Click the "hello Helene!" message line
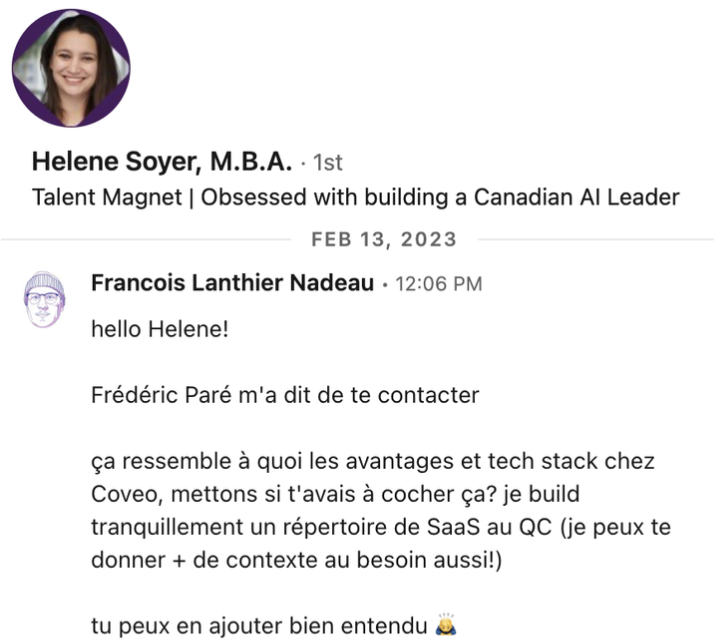 tap(159, 329)
